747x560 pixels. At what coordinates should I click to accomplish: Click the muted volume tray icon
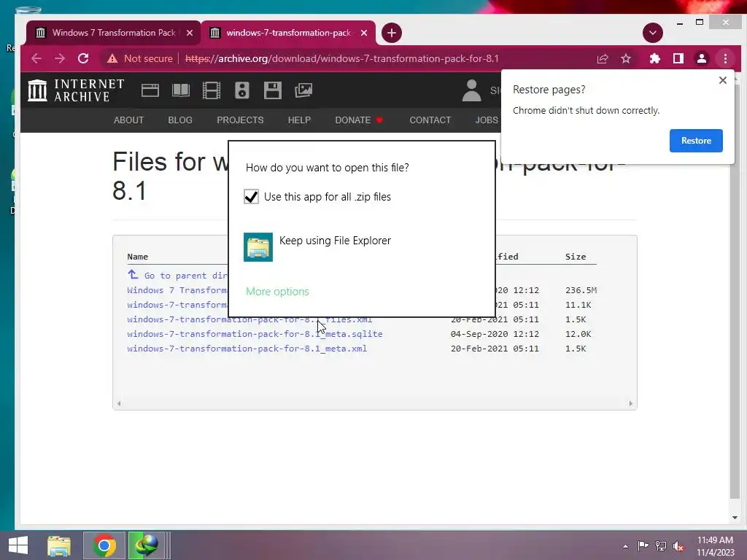(679, 545)
